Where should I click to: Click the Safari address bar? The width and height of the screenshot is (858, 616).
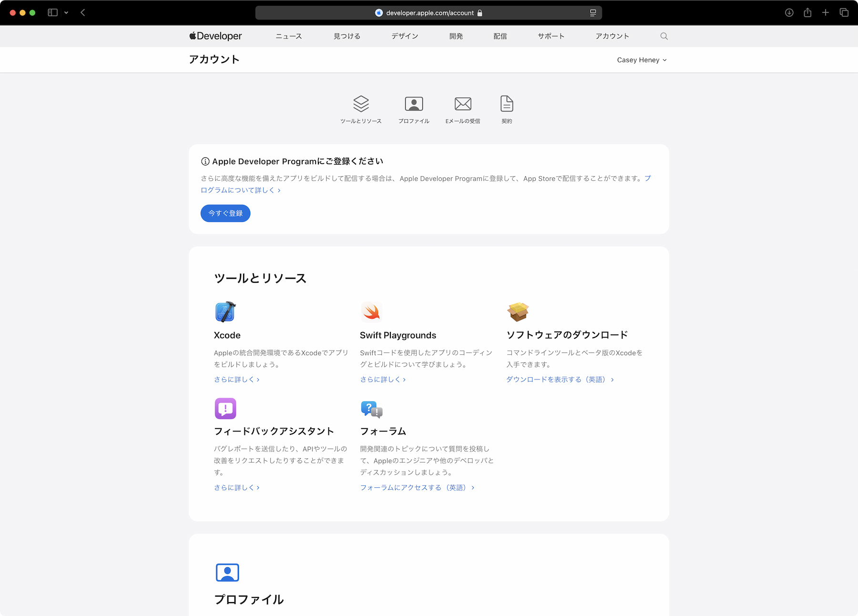coord(429,13)
